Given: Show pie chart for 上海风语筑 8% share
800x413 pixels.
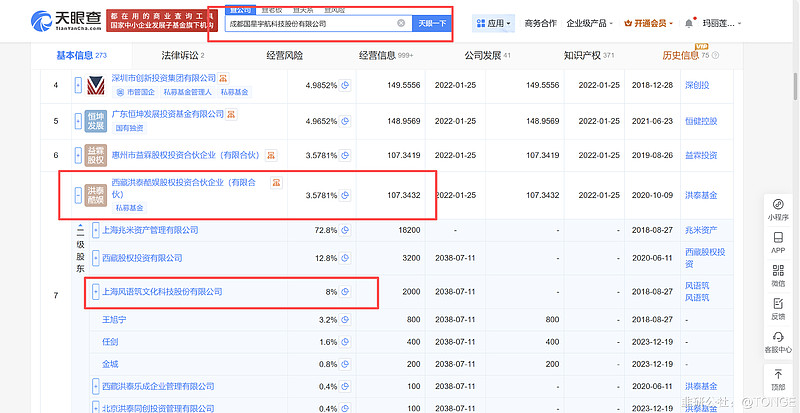Looking at the screenshot, I should point(345,292).
